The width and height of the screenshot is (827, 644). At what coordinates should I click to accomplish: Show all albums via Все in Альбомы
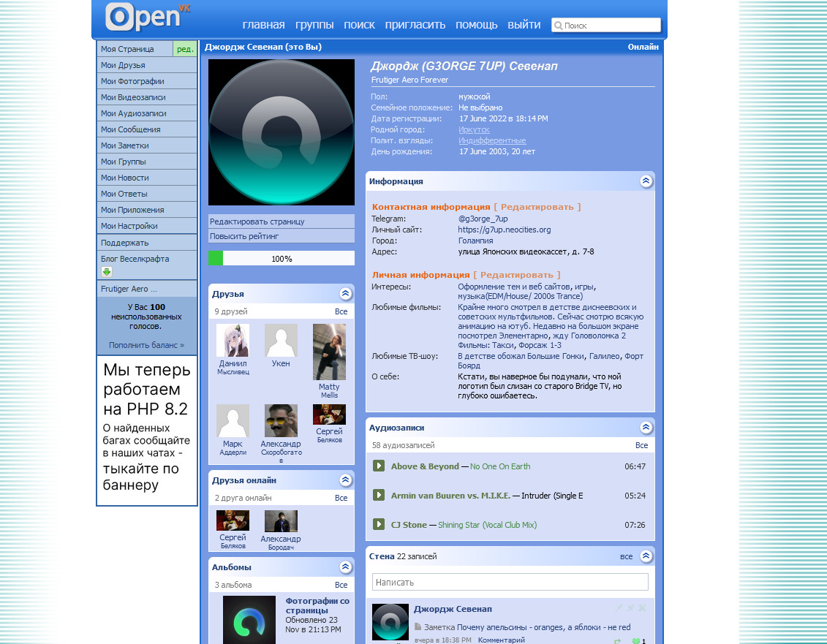(x=341, y=585)
